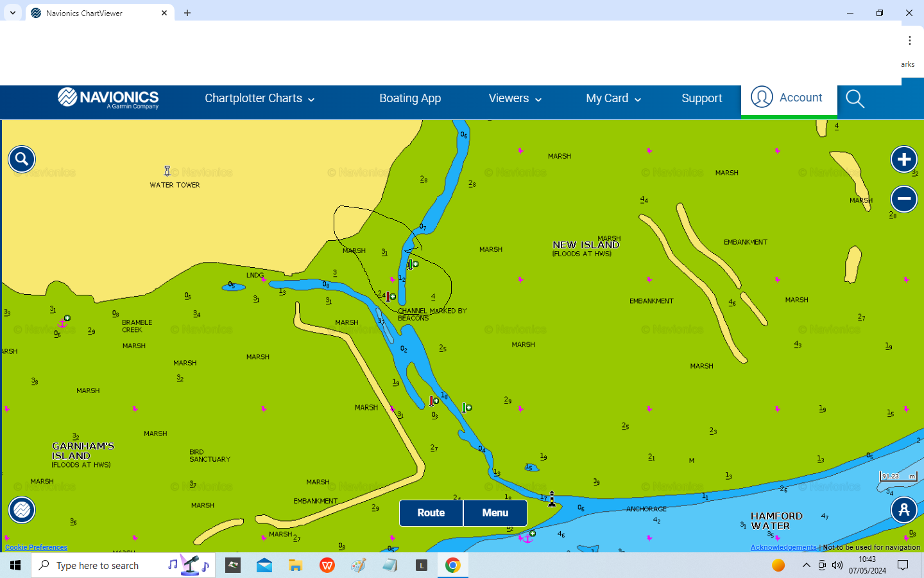Screen dimensions: 924x578
Task: Open the volume control in system tray
Action: 837,565
